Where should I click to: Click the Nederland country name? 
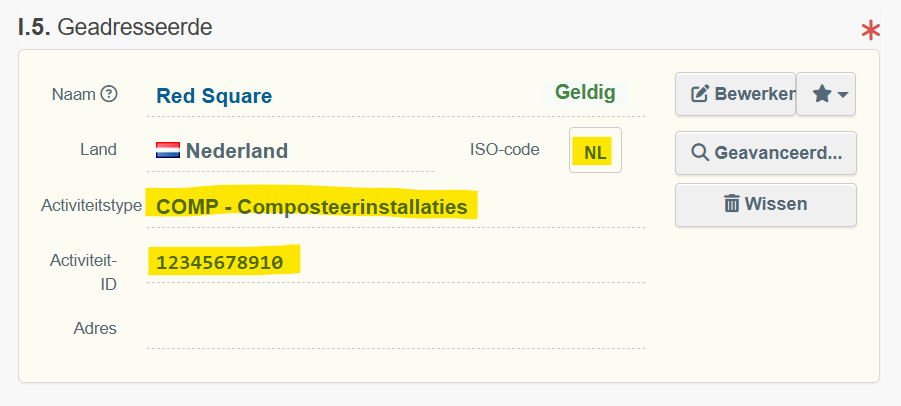coord(237,152)
